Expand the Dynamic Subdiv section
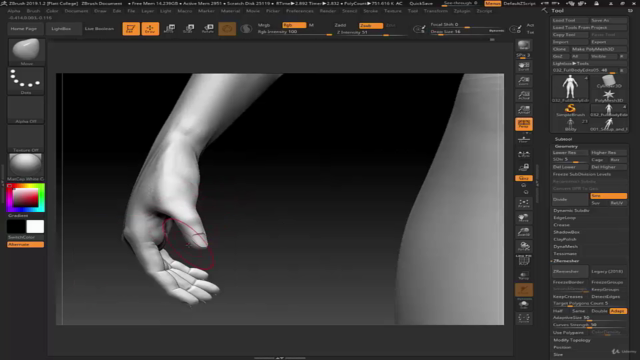Viewport: 640px width, 360px height. coord(571,211)
